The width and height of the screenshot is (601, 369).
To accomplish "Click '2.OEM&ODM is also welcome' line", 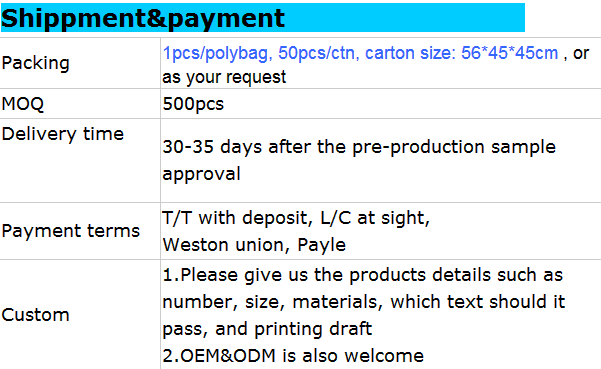I will point(293,356).
